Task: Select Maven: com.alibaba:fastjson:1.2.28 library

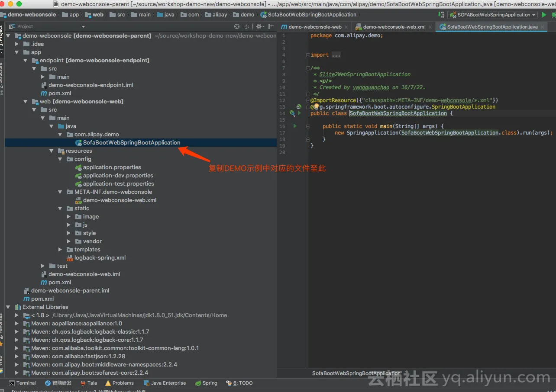Action: [x=74, y=356]
